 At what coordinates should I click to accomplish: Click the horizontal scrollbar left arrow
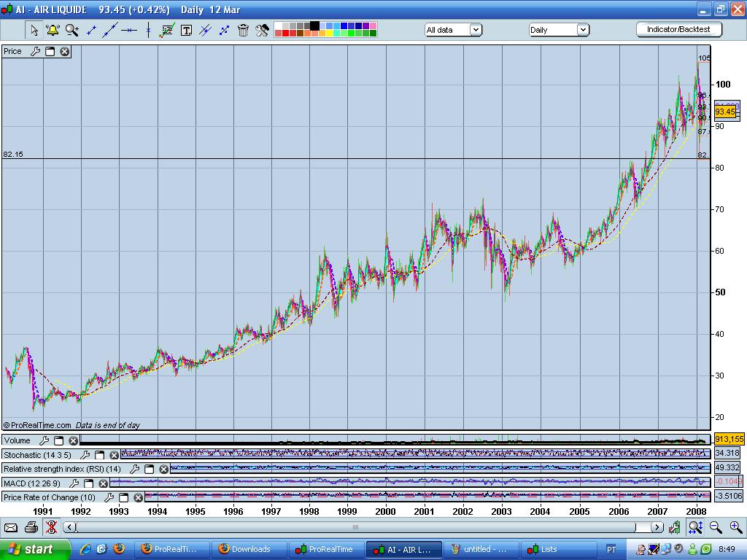tap(69, 527)
